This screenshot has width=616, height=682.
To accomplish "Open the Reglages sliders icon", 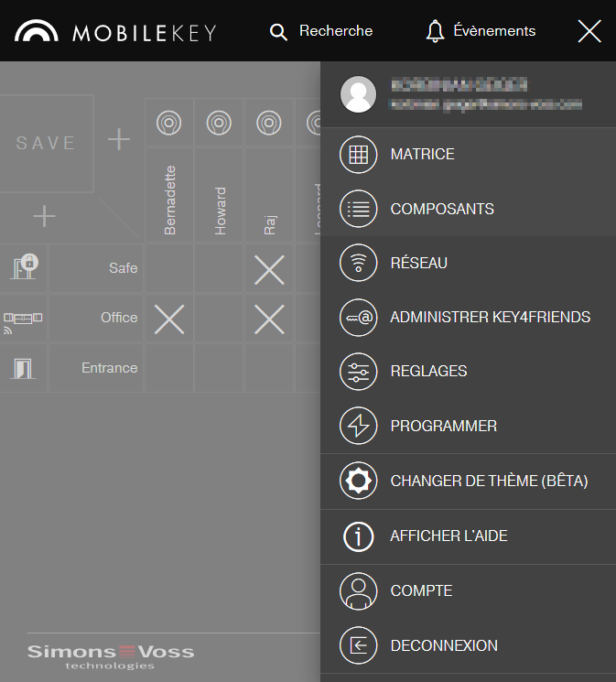I will click(x=358, y=372).
